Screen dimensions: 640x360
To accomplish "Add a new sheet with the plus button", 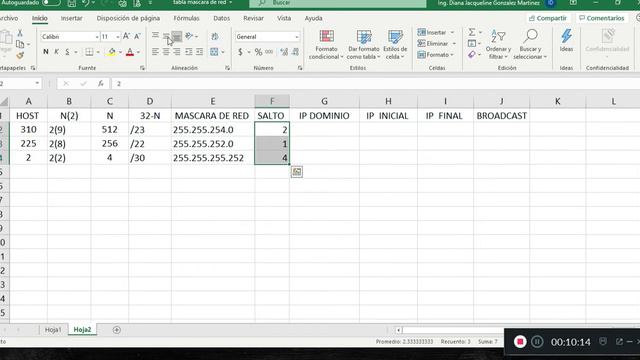I will pos(116,330).
